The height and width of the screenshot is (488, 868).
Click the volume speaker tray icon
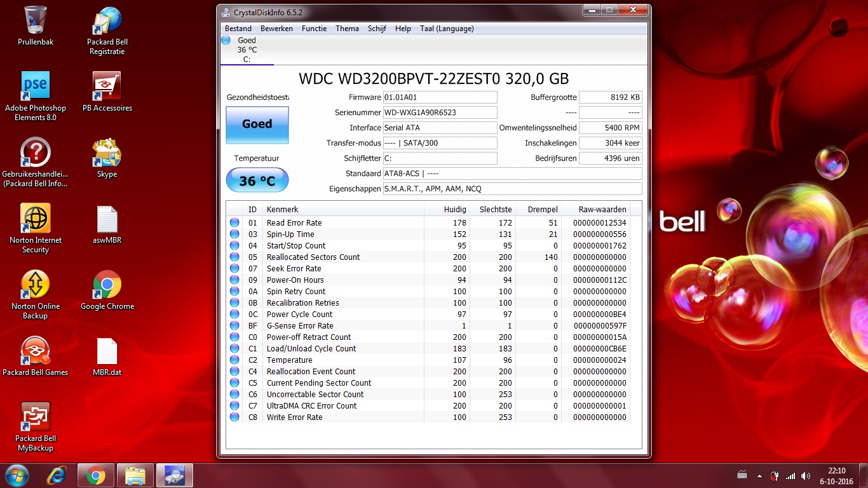click(x=806, y=475)
